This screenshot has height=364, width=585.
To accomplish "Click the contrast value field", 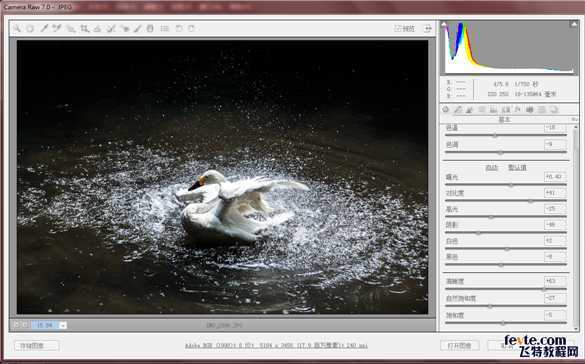I will tap(555, 193).
